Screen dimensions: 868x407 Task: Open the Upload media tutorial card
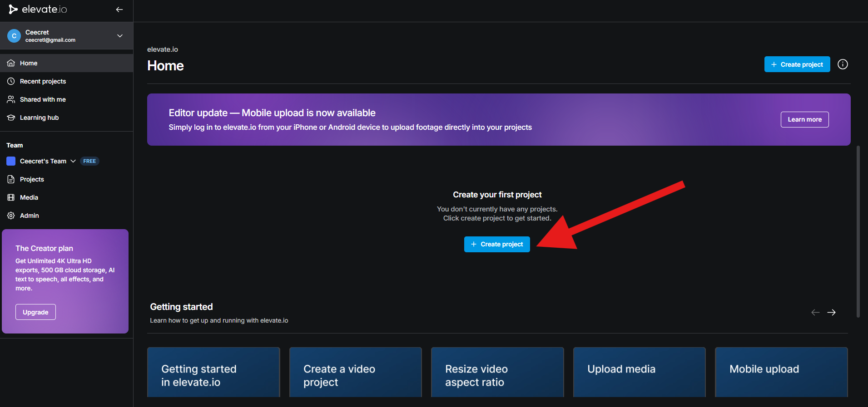pos(639,372)
